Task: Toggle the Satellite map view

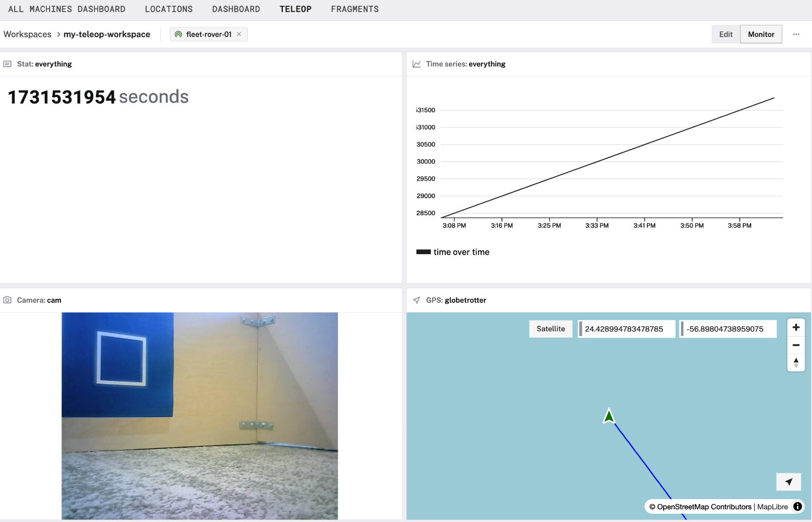Action: (x=551, y=329)
